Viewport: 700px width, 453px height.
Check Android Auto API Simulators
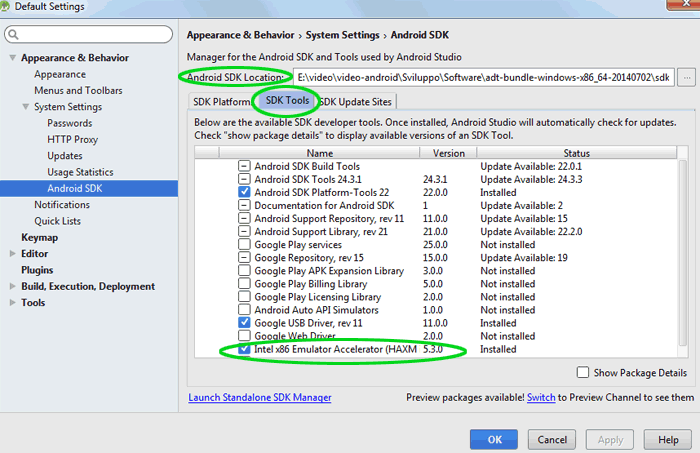point(244,309)
